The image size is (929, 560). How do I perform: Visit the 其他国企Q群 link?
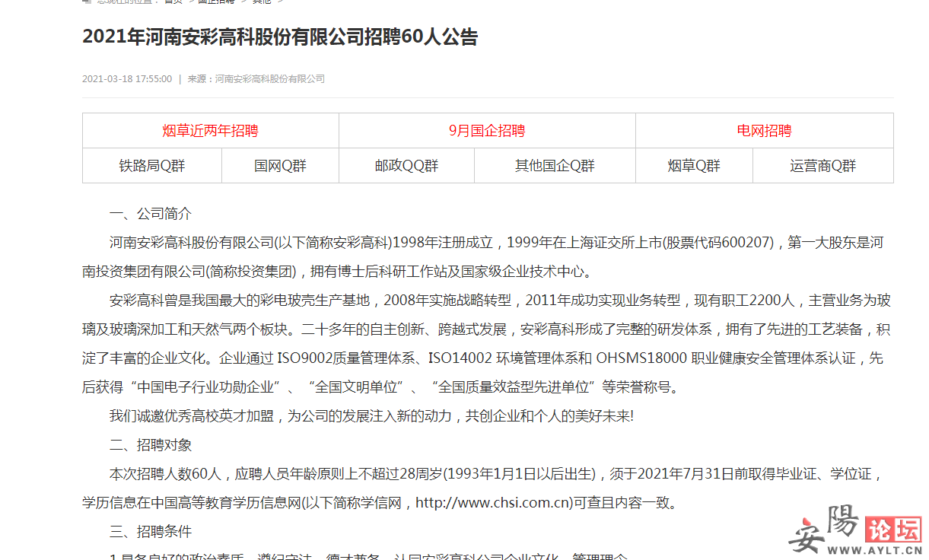[555, 166]
